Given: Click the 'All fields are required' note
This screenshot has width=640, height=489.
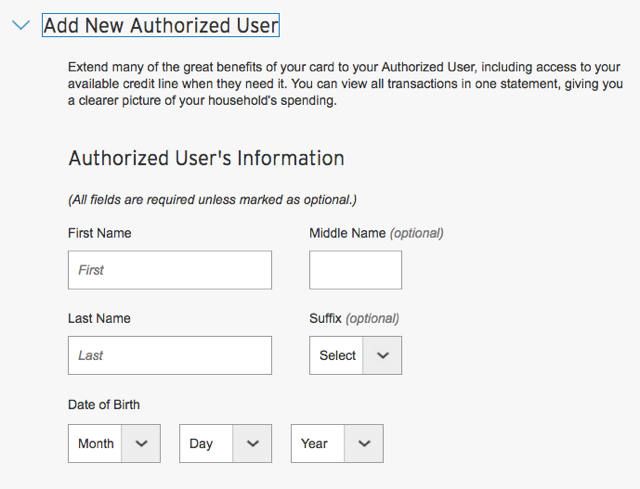Looking at the screenshot, I should pyautogui.click(x=212, y=200).
